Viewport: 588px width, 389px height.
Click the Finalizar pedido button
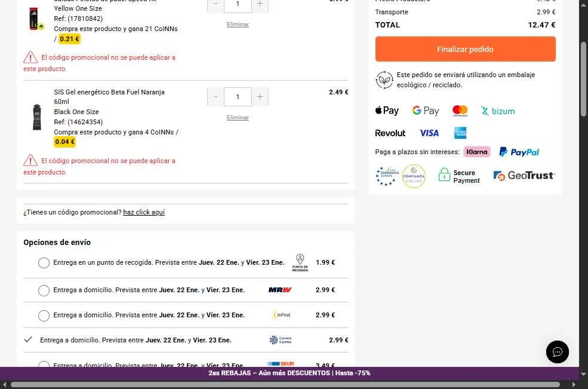465,49
